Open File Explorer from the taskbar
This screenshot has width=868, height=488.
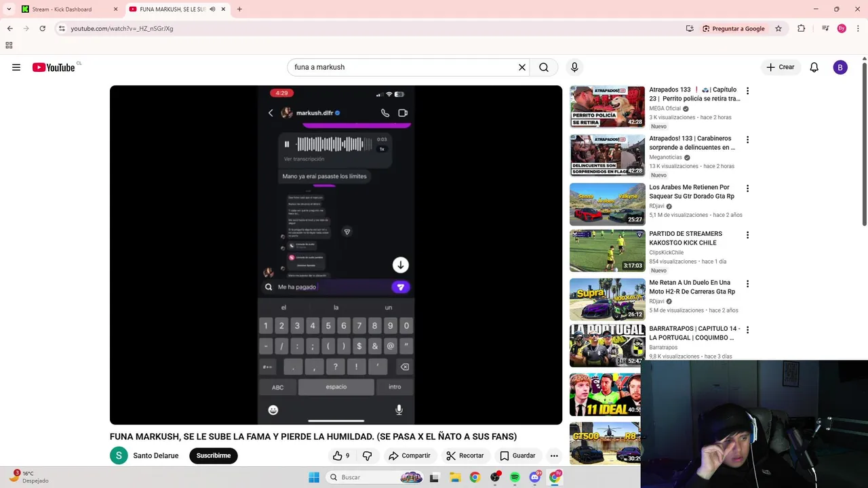click(454, 477)
